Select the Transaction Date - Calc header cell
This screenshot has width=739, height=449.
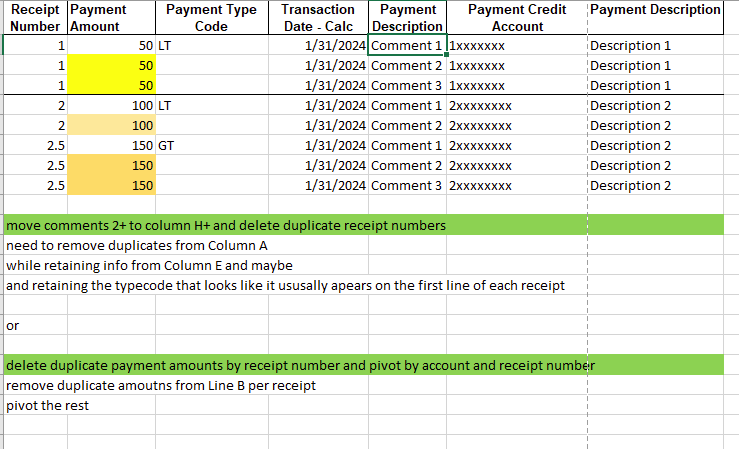click(x=318, y=18)
